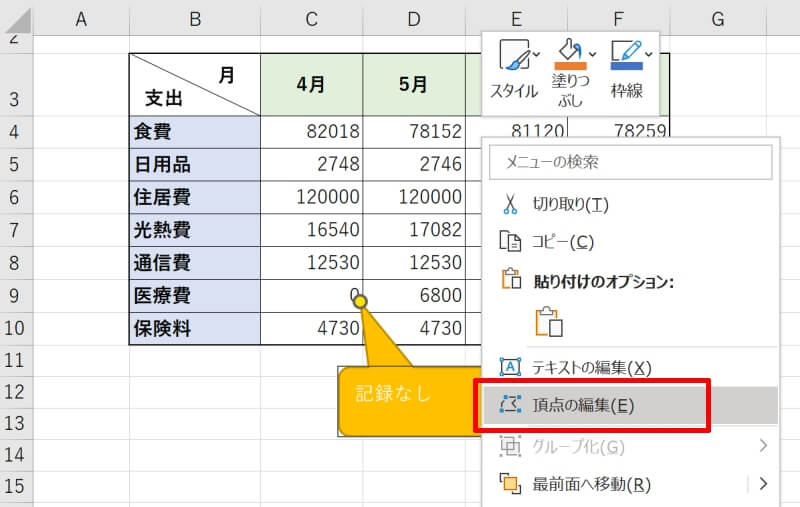Viewport: 800px width, 507px height.
Task: Click the 保険料 row label
Action: click(195, 328)
